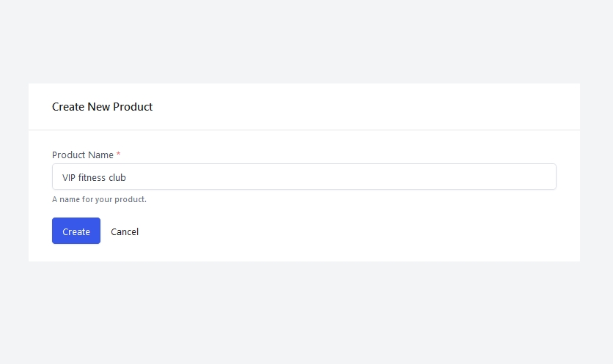
Task: Click the word Product in the heading
Action: pyautogui.click(x=133, y=107)
